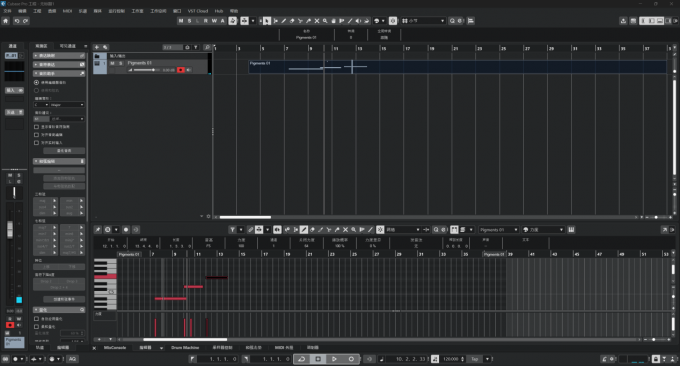
Task: Select the Range Selection tool in project toolbar
Action: [x=275, y=21]
